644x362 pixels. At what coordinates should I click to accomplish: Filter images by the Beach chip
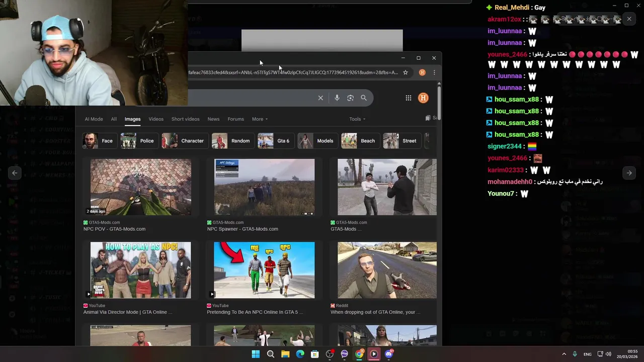coord(360,141)
